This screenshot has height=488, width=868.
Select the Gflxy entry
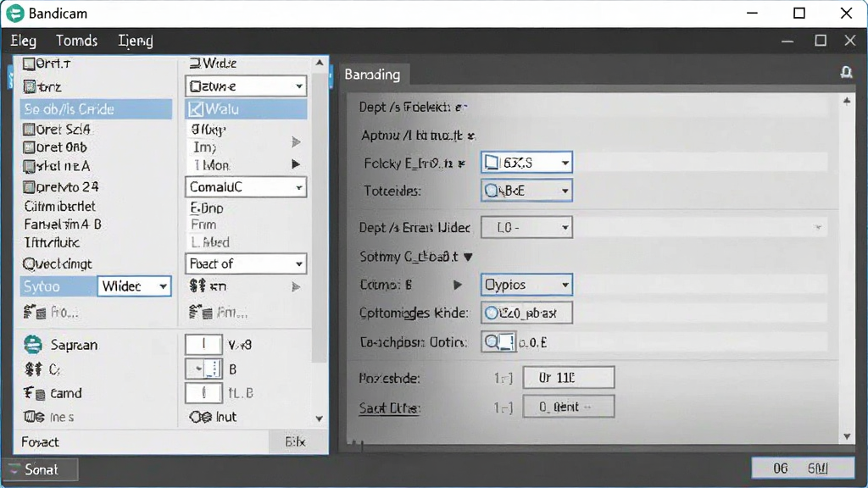(209, 130)
